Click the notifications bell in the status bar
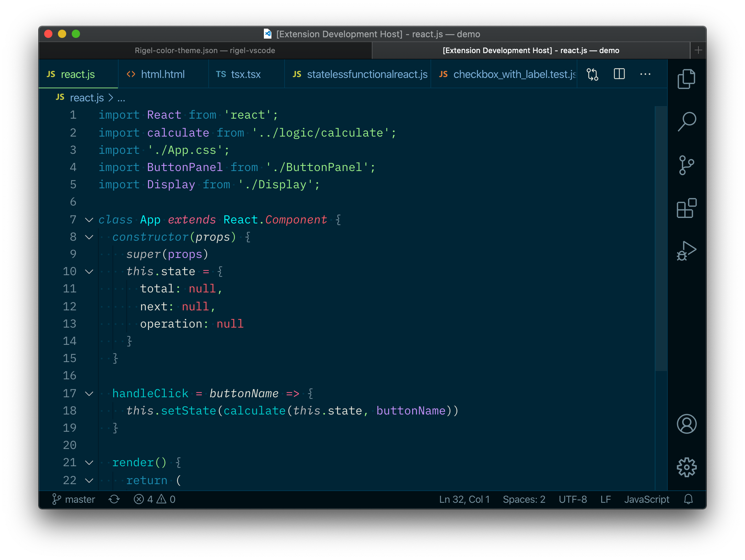The width and height of the screenshot is (745, 560). pos(688,499)
